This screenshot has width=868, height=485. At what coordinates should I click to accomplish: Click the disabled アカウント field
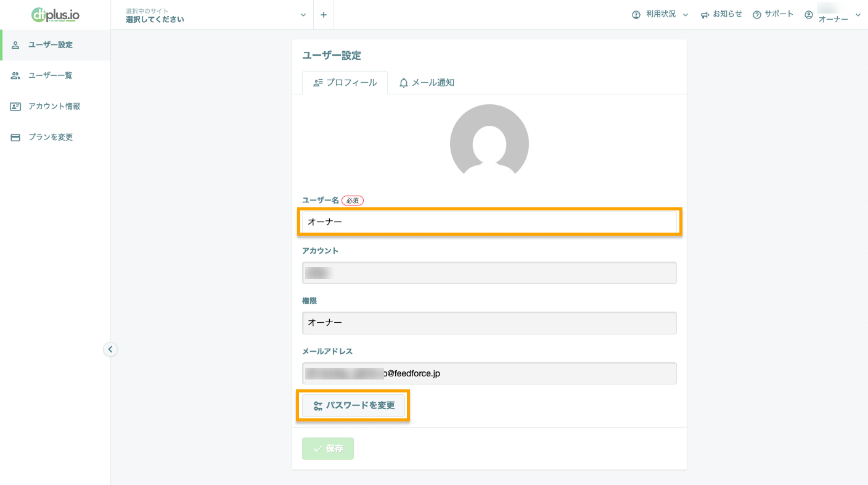tap(489, 273)
